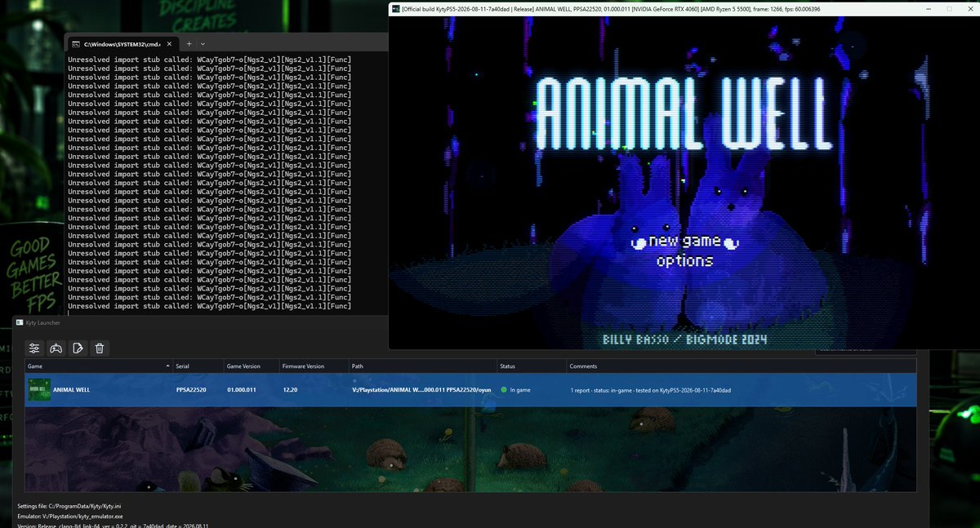Click the last 'Unresolved import stub called' line

click(x=210, y=306)
